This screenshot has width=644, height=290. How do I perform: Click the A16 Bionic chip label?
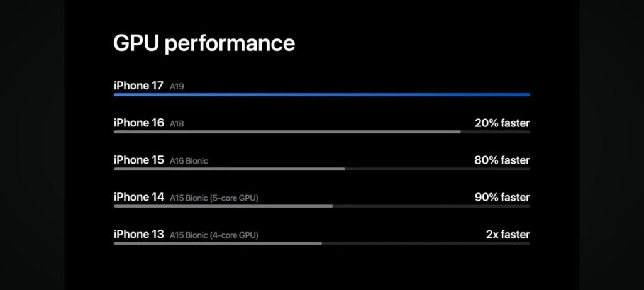click(x=189, y=161)
